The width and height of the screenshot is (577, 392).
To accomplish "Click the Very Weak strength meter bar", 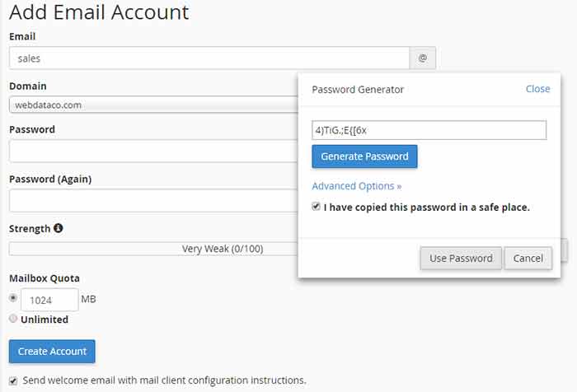I will (x=153, y=249).
